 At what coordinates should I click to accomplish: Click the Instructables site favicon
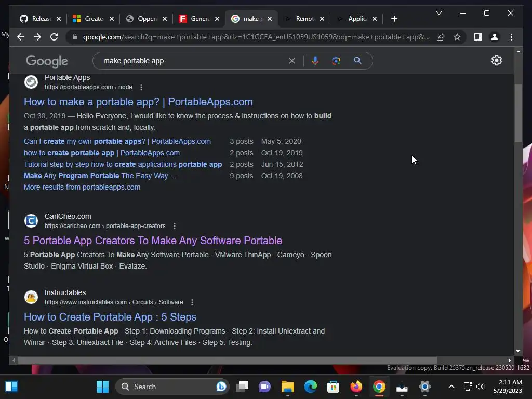pyautogui.click(x=31, y=297)
